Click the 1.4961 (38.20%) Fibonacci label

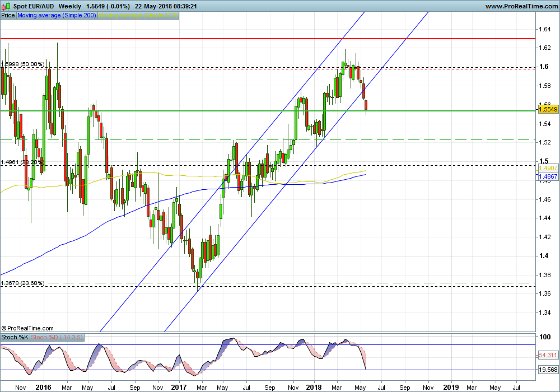click(23, 162)
